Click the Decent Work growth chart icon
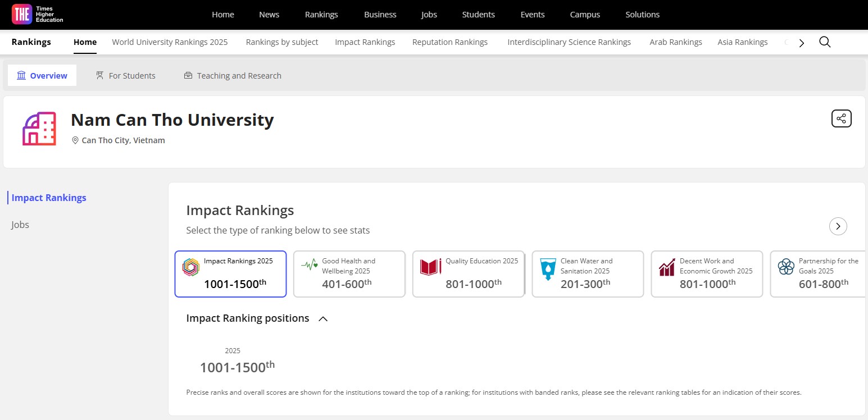Viewport: 868px width, 420px height. [667, 267]
